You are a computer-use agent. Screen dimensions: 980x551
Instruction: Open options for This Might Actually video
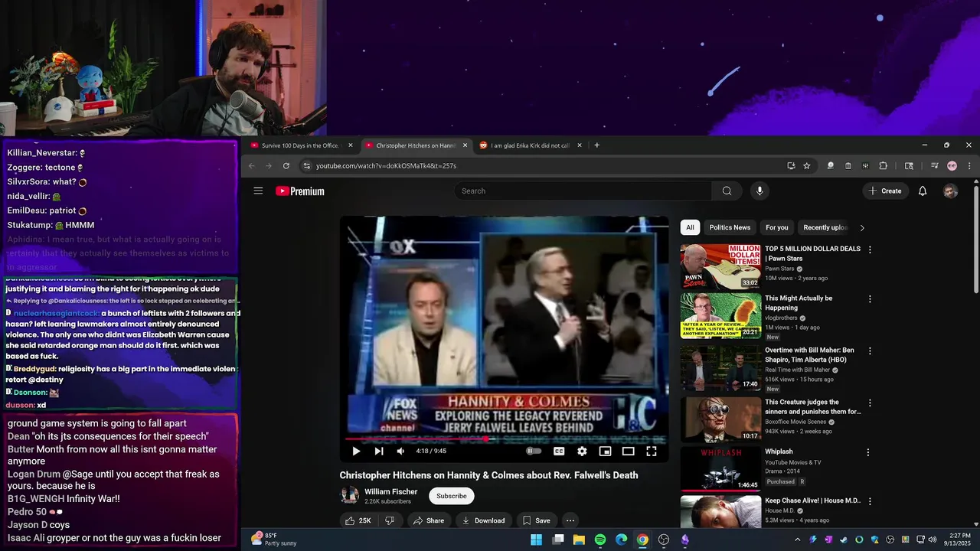(x=870, y=299)
